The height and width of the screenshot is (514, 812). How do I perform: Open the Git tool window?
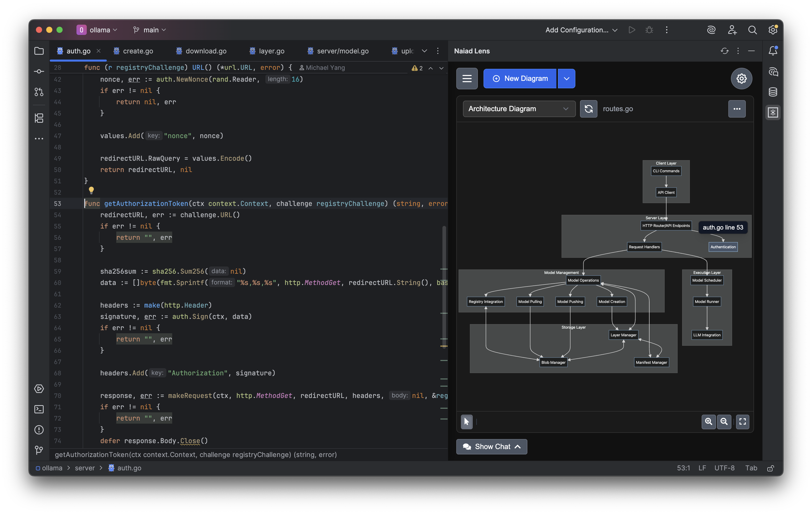click(39, 450)
